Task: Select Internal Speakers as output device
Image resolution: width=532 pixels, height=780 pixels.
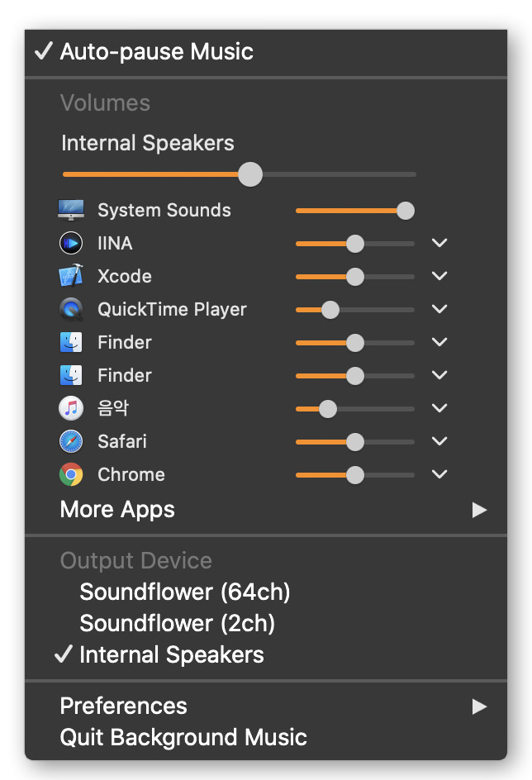Action: pyautogui.click(x=266, y=654)
